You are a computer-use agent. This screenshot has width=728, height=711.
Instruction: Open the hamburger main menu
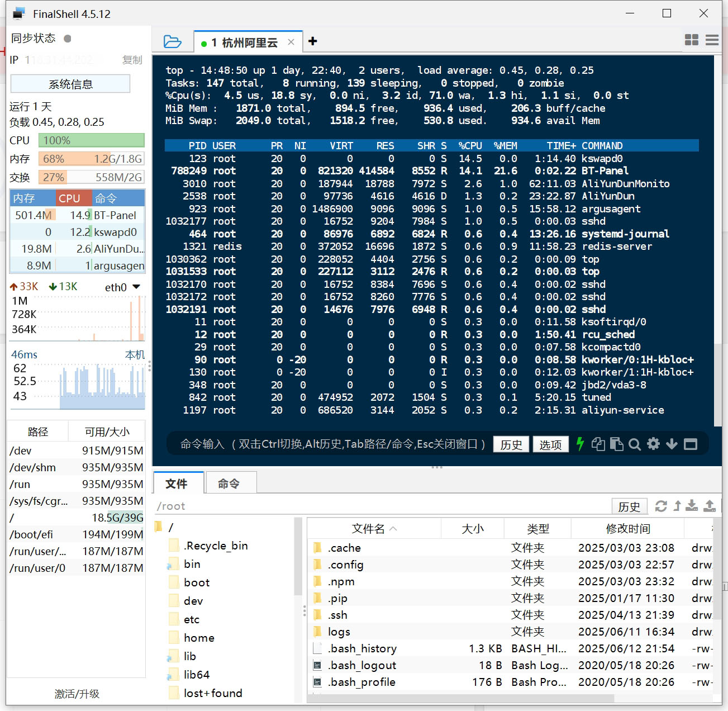712,40
